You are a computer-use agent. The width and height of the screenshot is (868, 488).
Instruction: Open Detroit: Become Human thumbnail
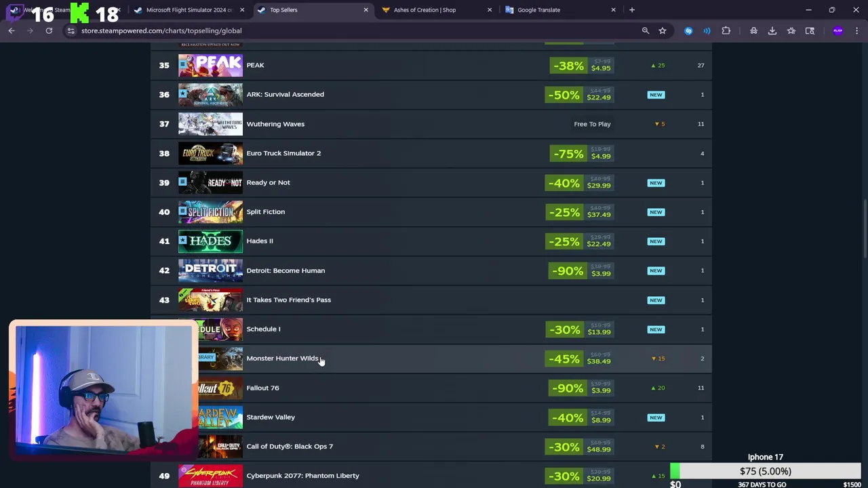pyautogui.click(x=210, y=270)
